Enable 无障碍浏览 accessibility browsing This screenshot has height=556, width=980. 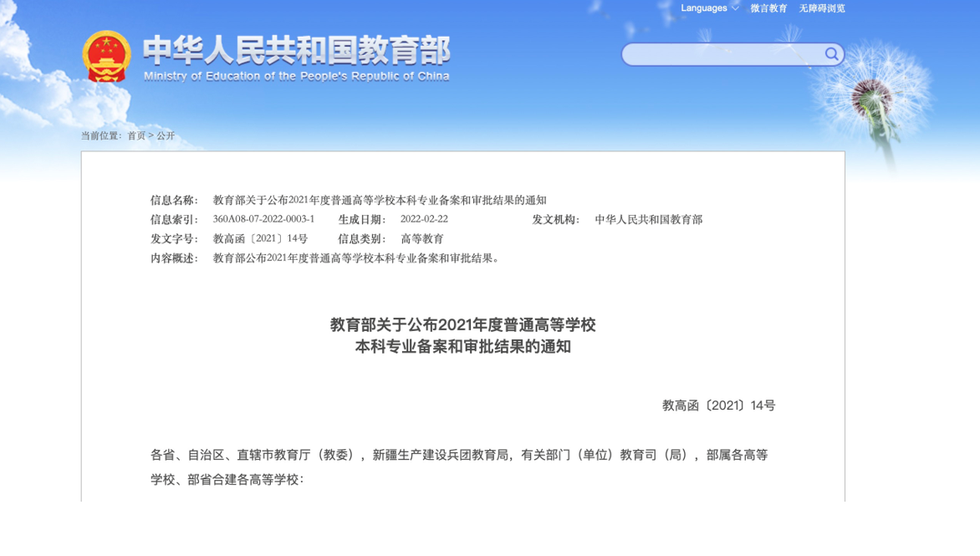[x=821, y=8]
